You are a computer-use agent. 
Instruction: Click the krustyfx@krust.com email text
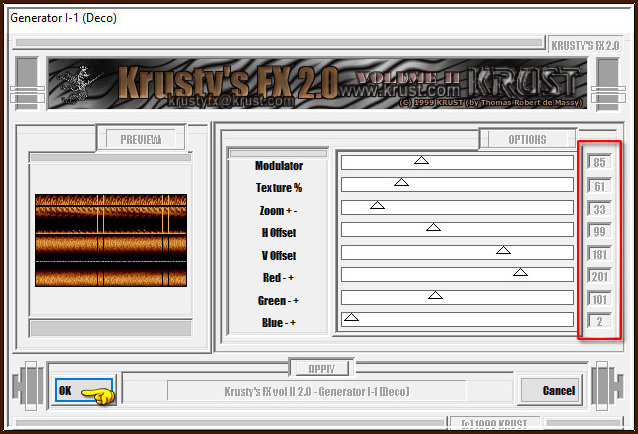(x=230, y=100)
